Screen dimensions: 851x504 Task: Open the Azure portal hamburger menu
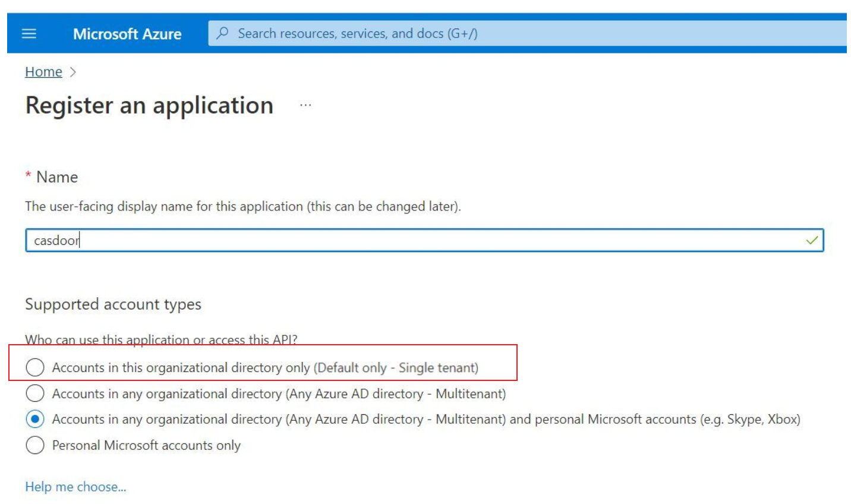pos(28,33)
